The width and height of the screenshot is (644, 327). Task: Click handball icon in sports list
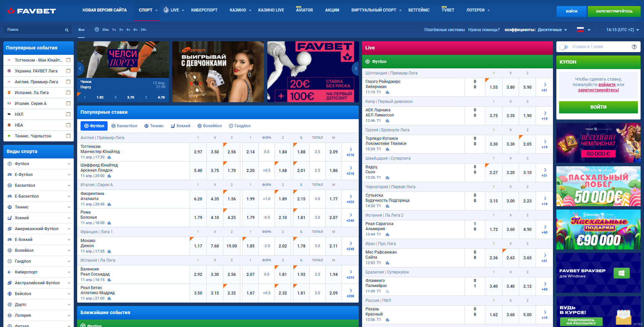click(x=9, y=261)
